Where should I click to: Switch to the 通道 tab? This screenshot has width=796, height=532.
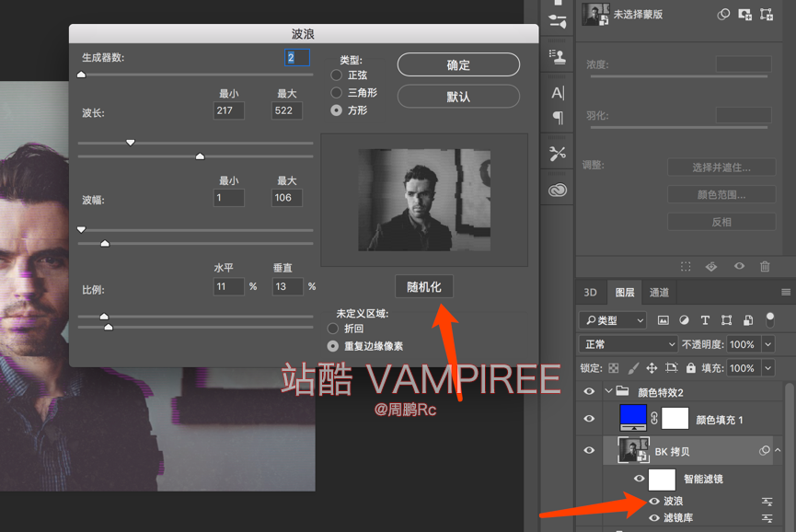[659, 293]
